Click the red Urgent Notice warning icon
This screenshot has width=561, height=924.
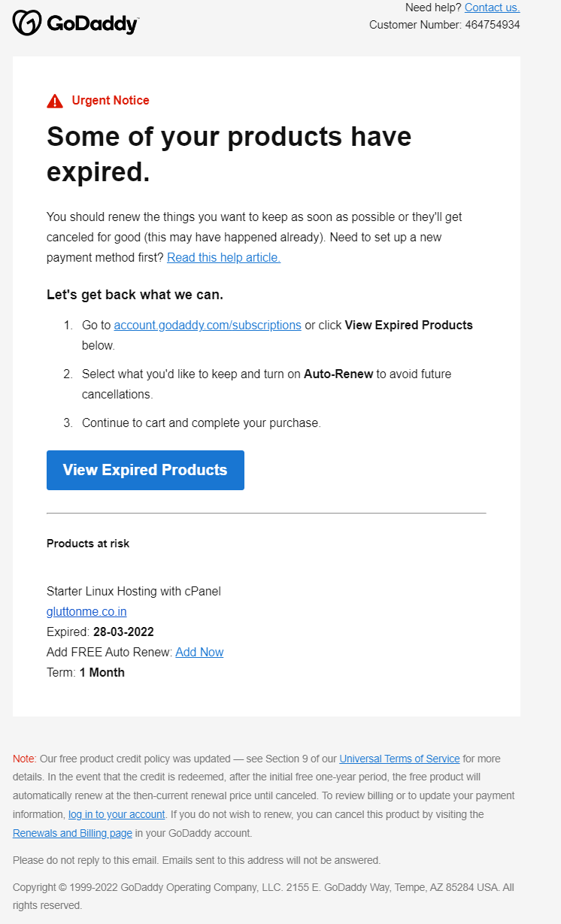click(x=55, y=99)
